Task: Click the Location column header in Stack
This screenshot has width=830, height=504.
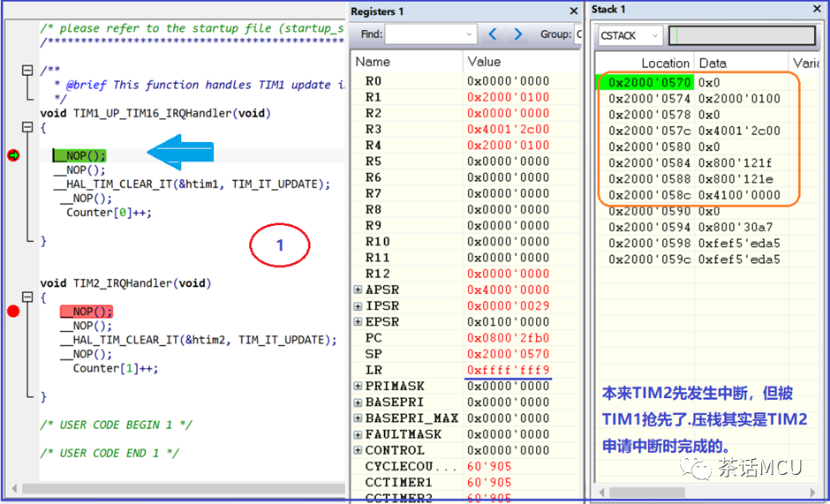Action: [645, 64]
